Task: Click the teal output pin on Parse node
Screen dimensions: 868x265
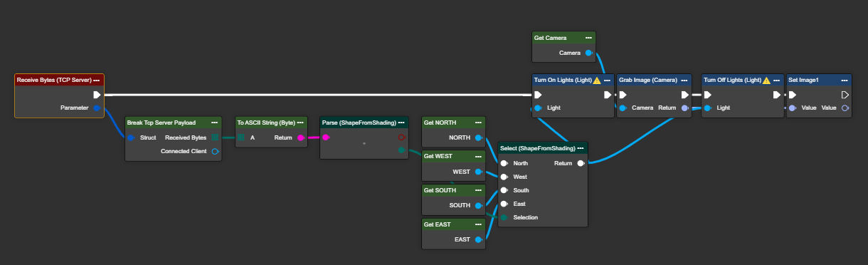Action: pyautogui.click(x=401, y=150)
